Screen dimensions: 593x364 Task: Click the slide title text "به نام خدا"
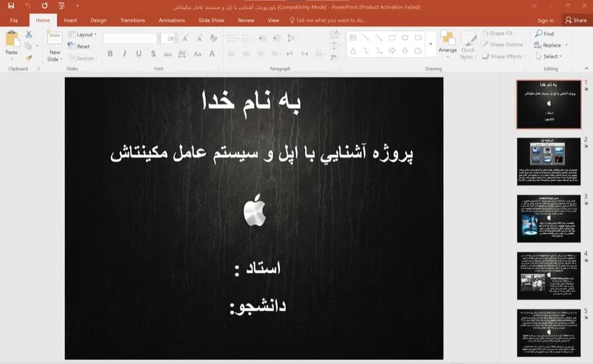(x=251, y=101)
